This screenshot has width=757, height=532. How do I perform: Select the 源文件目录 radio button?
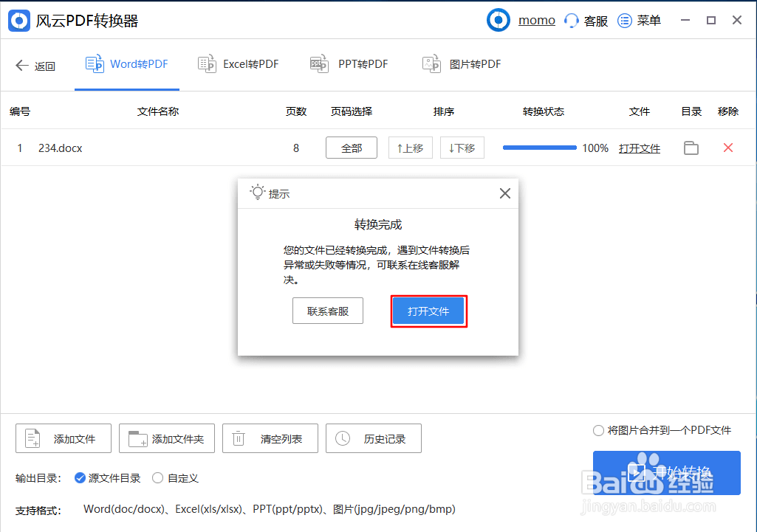[x=81, y=477]
